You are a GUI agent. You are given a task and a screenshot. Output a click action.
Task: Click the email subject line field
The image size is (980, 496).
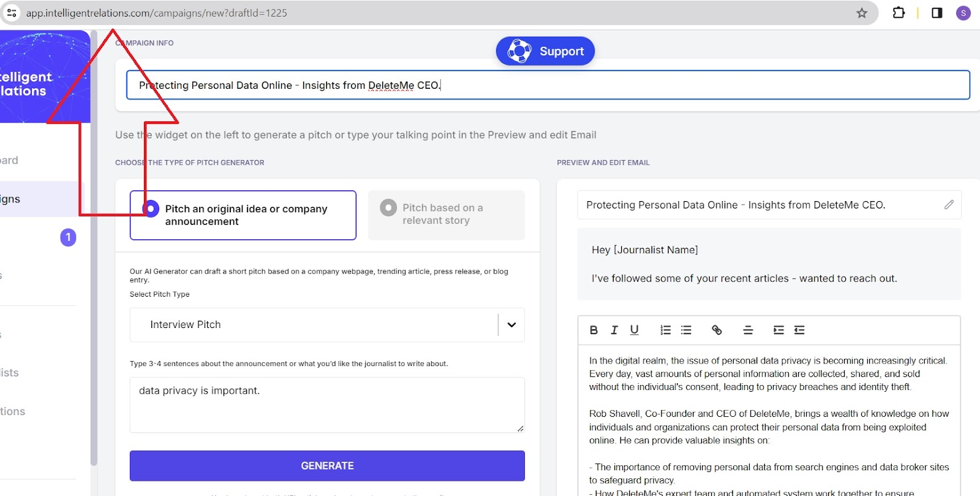click(769, 205)
